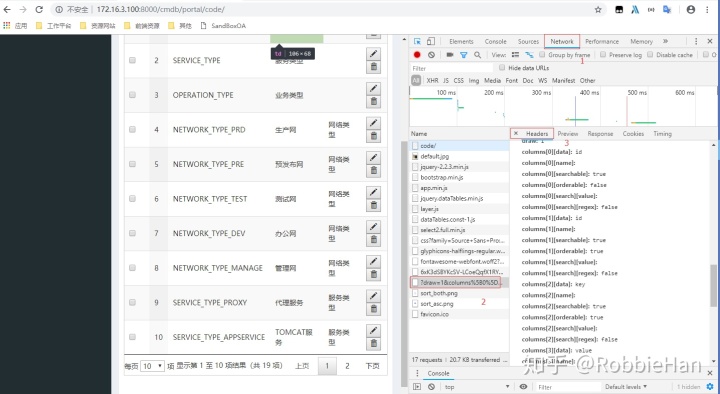Edit the OPERATION_TYPE row pencil icon
Image resolution: width=720 pixels, height=394 pixels.
373,88
